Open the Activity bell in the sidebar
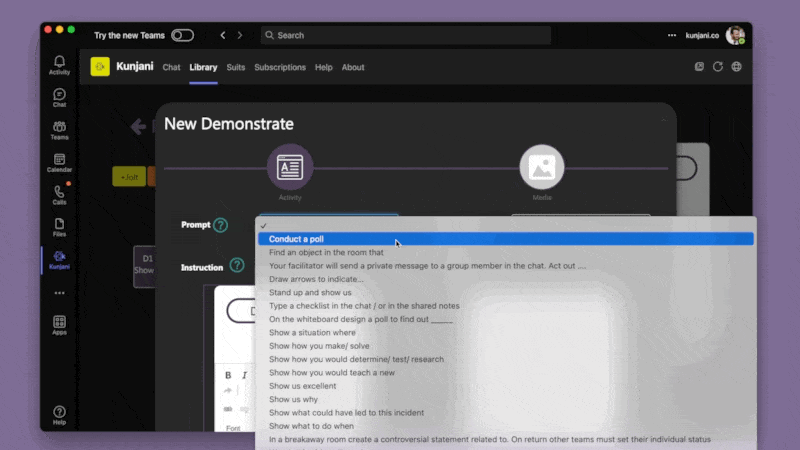Screen dimensions: 800x450 [x=59, y=65]
